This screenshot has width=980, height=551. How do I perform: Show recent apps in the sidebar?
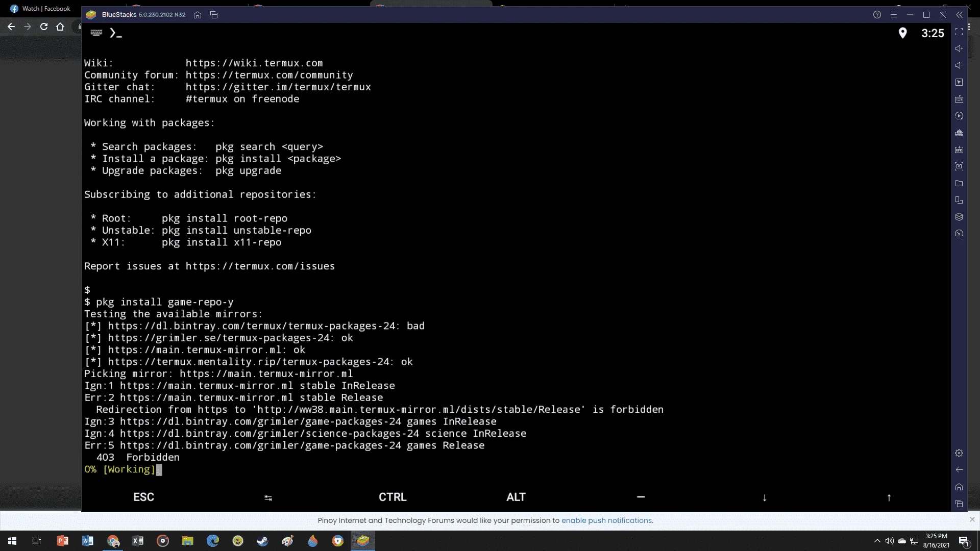tap(959, 504)
